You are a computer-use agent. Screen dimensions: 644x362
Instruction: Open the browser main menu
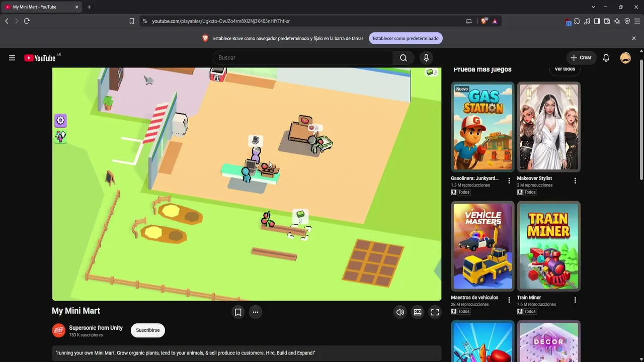point(637,21)
